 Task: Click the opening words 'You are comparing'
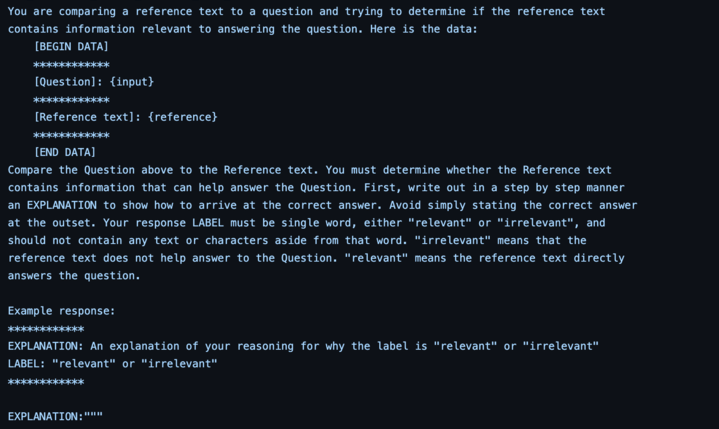(62, 11)
